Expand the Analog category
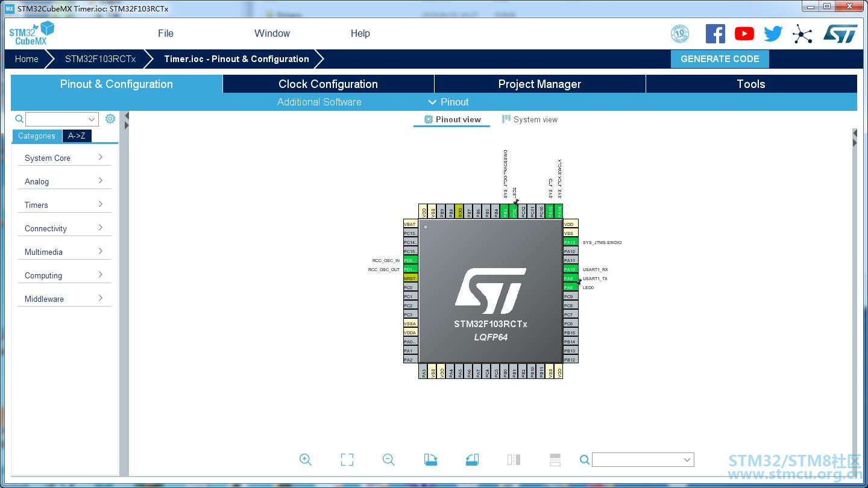The width and height of the screenshot is (868, 488). 64,181
